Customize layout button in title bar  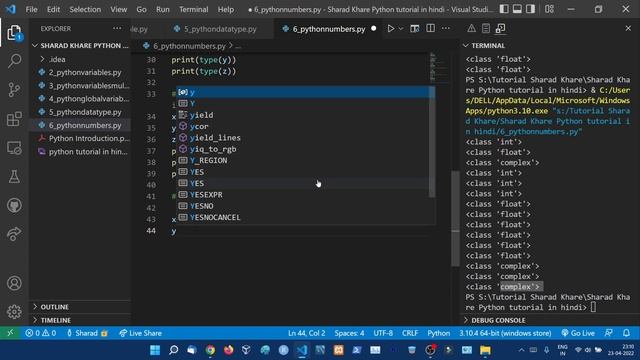point(549,9)
